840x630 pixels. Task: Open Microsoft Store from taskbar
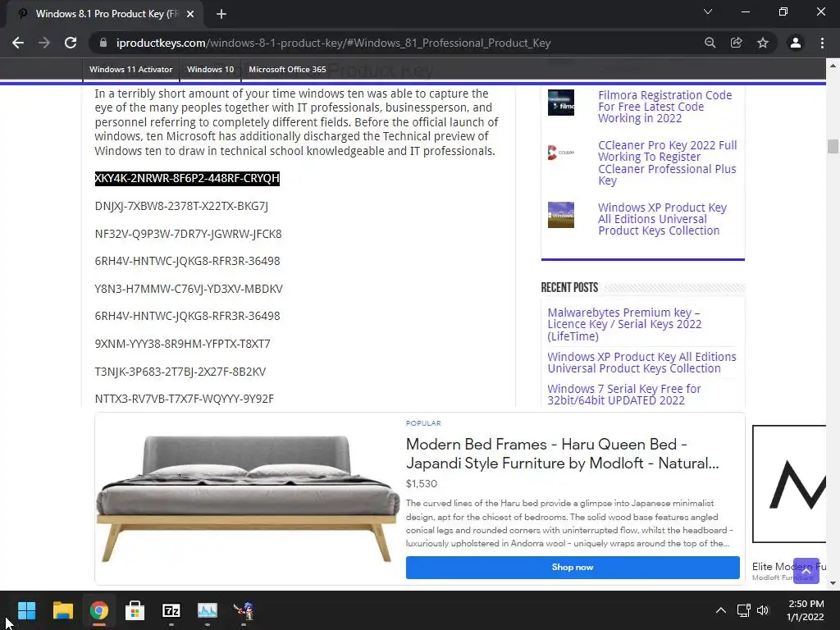[x=135, y=610]
